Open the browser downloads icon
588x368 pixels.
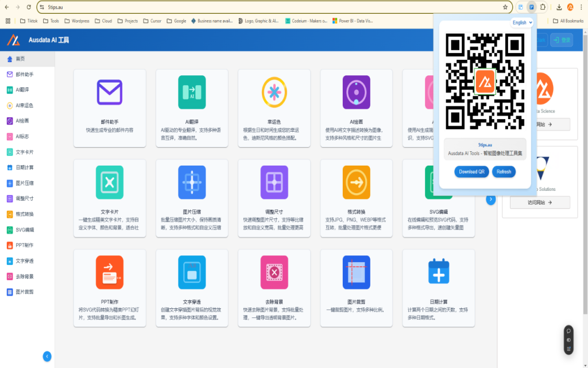[559, 7]
